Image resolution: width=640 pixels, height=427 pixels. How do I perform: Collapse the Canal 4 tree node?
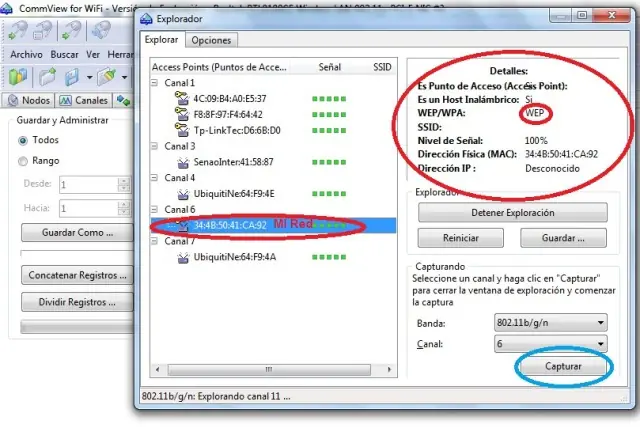click(x=154, y=178)
